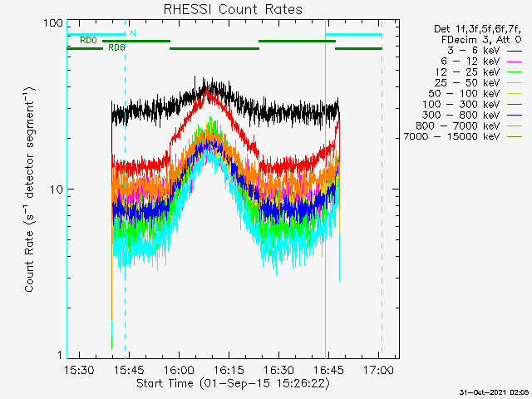Screen dimensions: 532x399
Task: Click the 800 - 7000 keV legend label
Action: click(x=458, y=126)
